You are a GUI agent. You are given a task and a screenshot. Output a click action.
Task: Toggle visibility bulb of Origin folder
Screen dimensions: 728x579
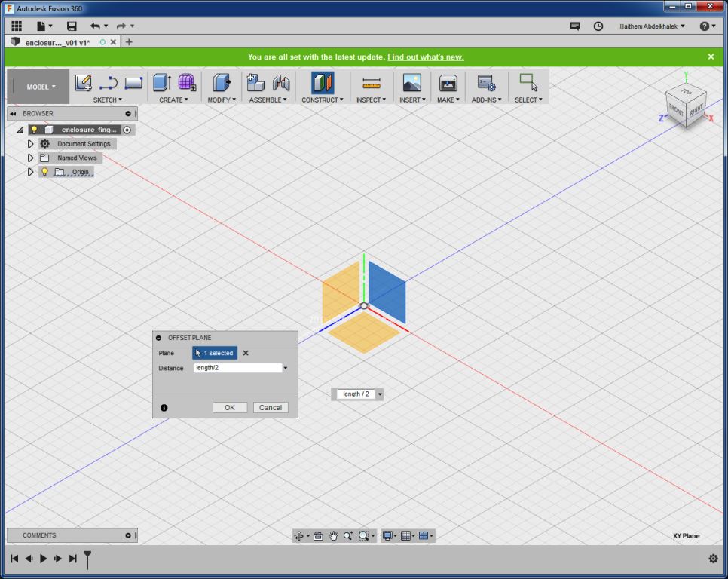44,172
